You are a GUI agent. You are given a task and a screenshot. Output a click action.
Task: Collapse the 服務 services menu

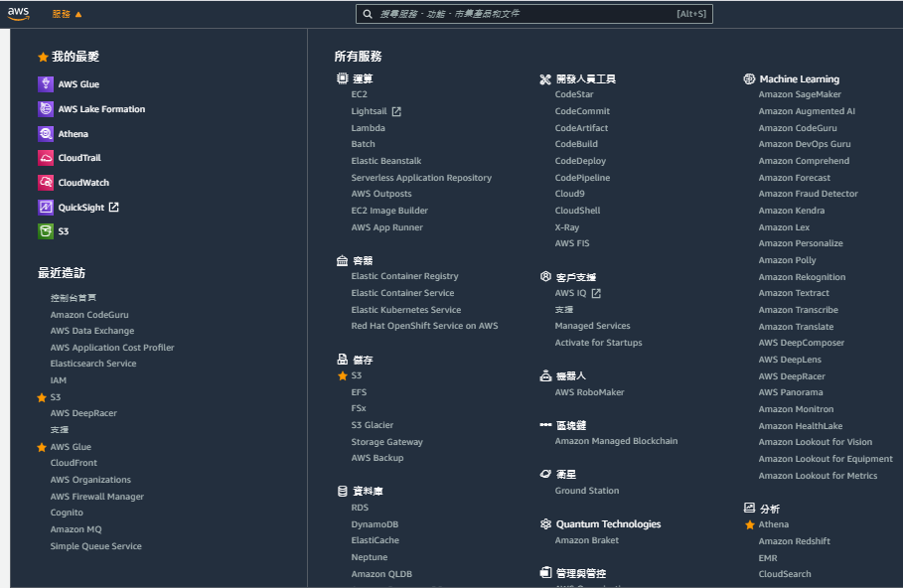pyautogui.click(x=67, y=14)
